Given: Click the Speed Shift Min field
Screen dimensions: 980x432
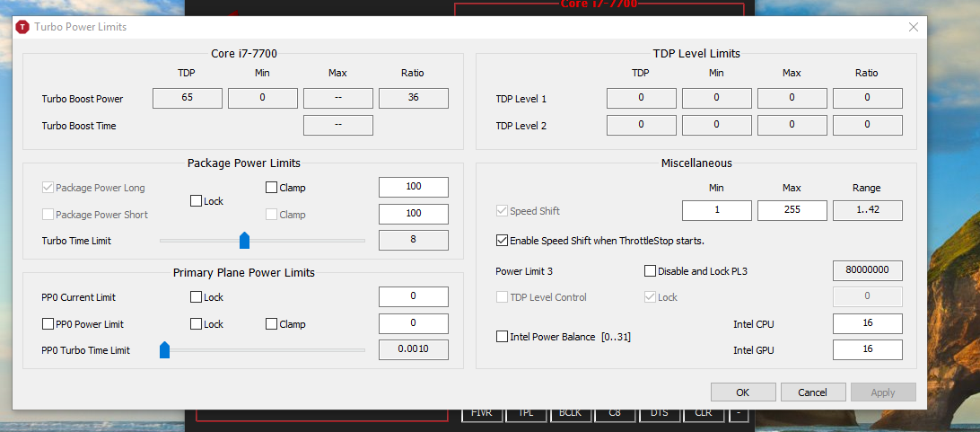Looking at the screenshot, I should pos(717,211).
